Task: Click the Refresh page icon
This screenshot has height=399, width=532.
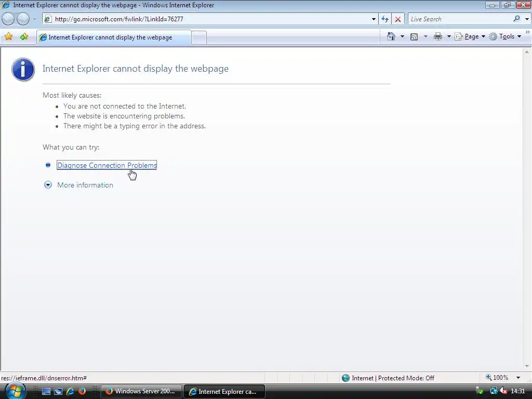Action: pyautogui.click(x=385, y=19)
